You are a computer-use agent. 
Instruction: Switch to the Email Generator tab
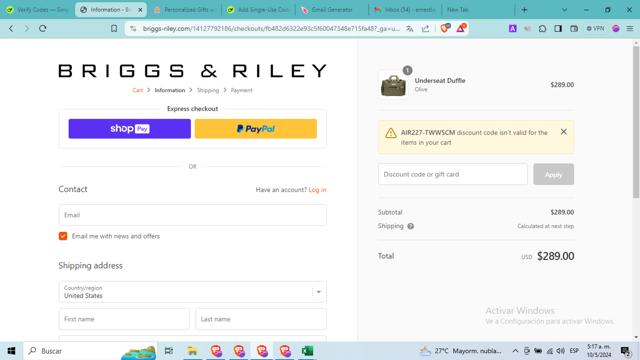coord(331,10)
